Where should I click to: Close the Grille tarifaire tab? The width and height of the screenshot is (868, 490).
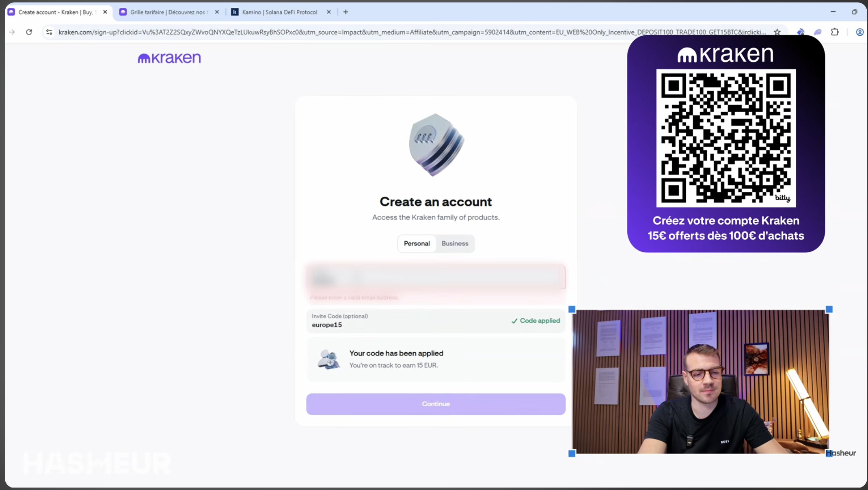[x=217, y=12]
